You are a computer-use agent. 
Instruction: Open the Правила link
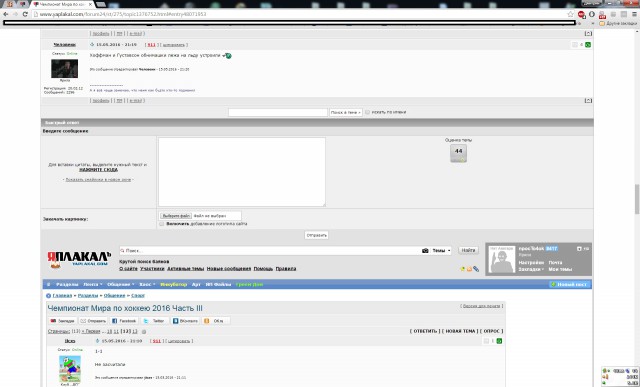286,269
